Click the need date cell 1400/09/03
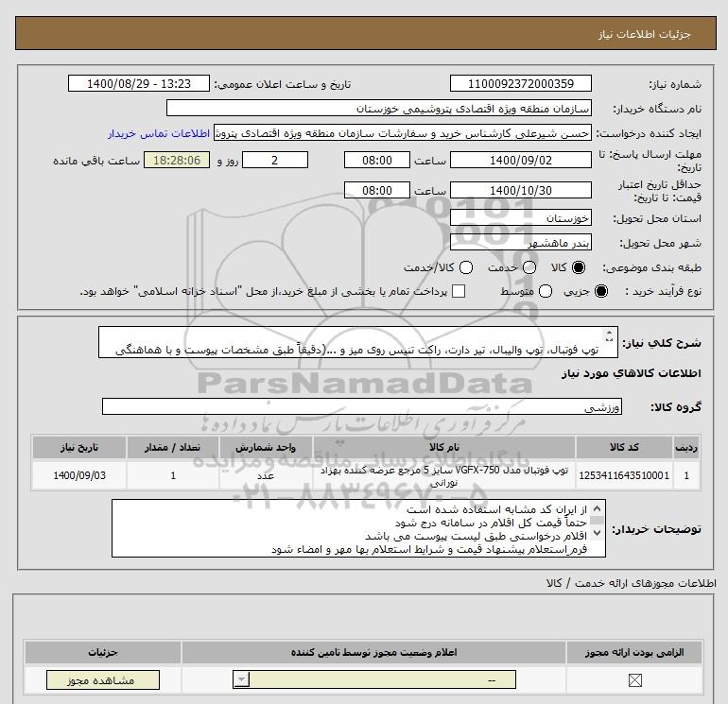The width and height of the screenshot is (728, 704). [x=79, y=475]
